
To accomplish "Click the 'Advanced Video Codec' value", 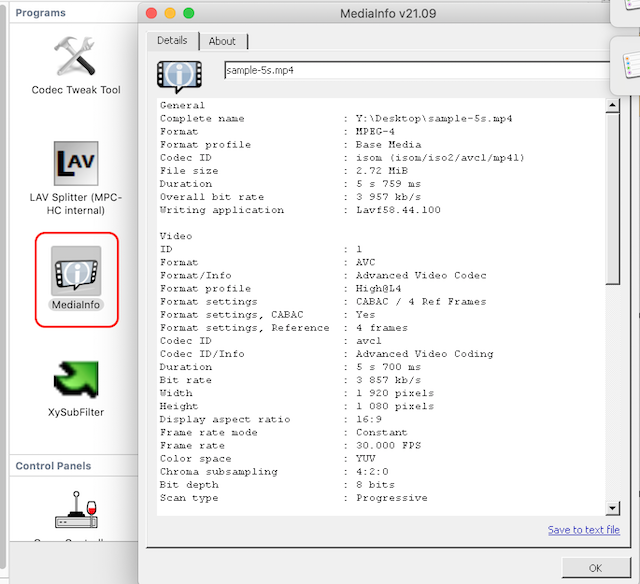I will 421,275.
